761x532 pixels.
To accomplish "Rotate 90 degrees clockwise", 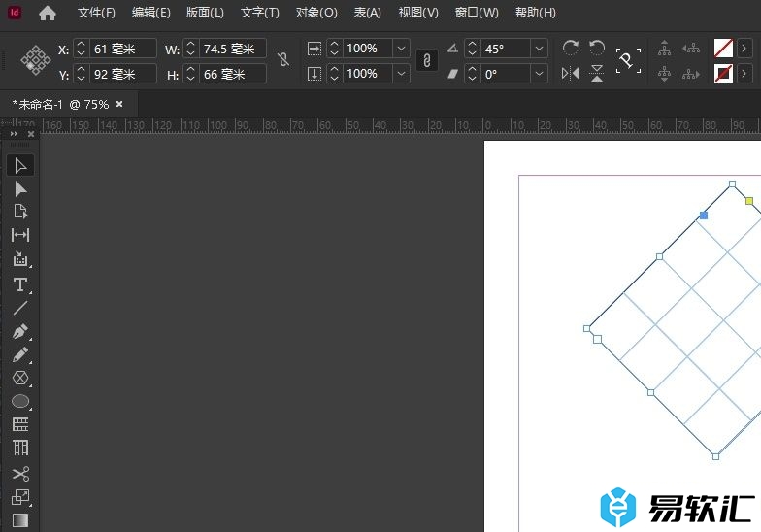I will 571,49.
